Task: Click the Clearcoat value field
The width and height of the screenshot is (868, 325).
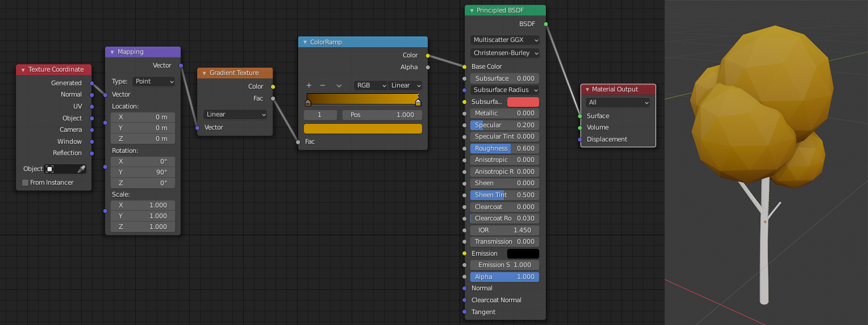Action: [505, 207]
